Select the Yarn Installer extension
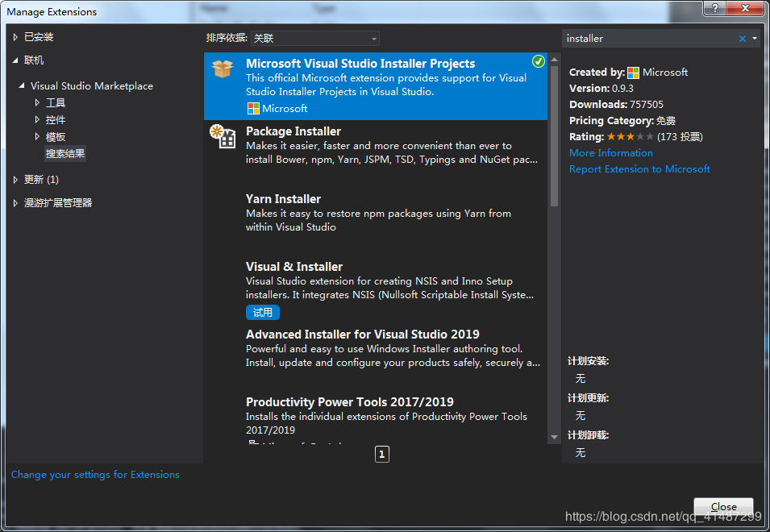770x532 pixels. [x=376, y=222]
